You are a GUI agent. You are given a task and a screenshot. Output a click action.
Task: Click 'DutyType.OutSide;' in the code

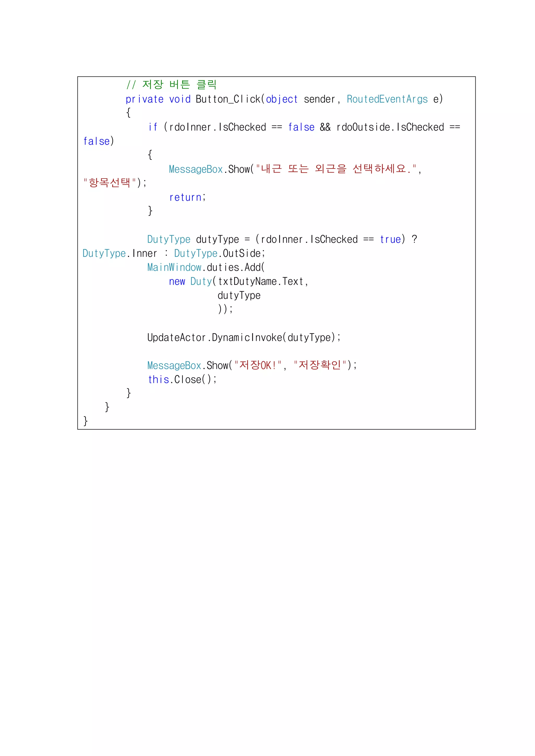tap(219, 253)
